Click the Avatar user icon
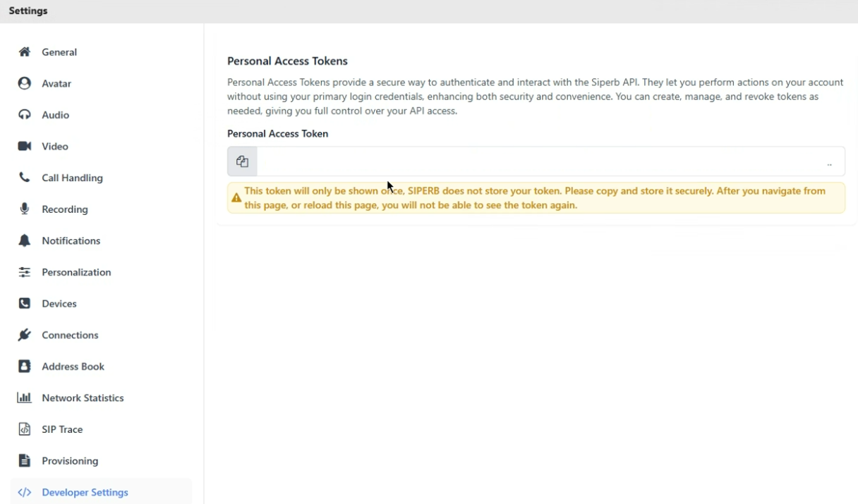 (x=25, y=83)
